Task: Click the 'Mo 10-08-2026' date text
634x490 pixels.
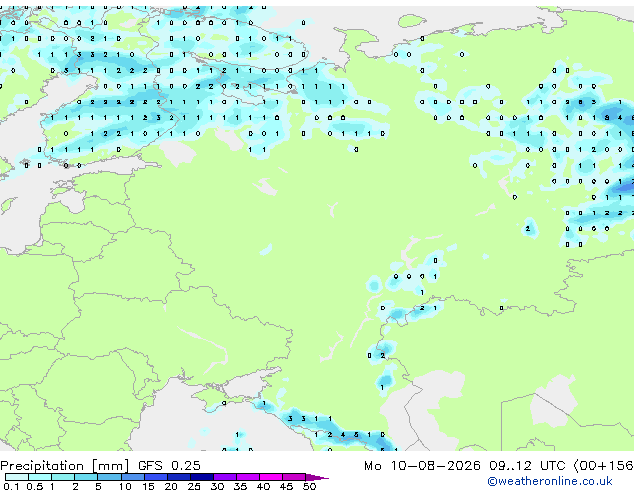Action: [423, 466]
